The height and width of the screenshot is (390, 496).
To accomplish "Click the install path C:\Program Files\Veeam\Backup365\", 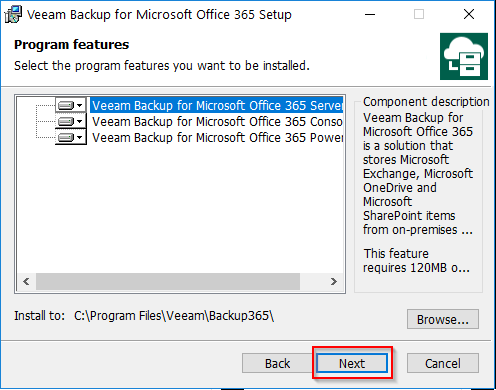I will [x=174, y=316].
